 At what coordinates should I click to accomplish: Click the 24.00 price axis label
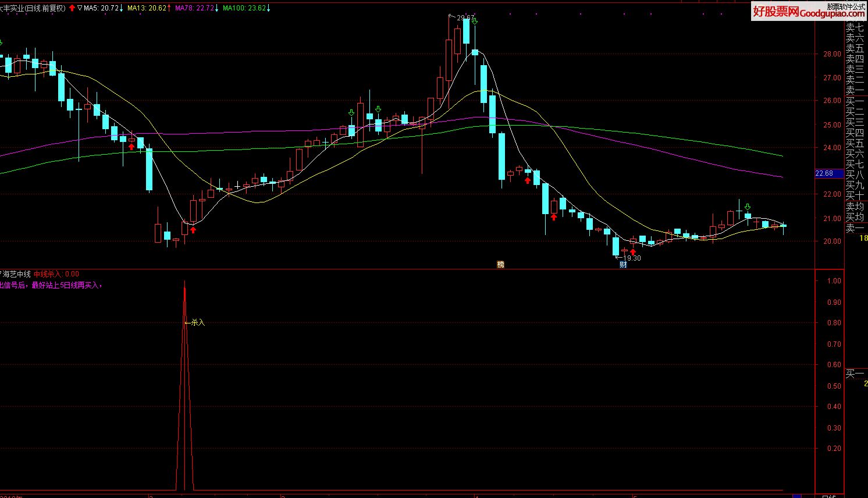[832, 148]
